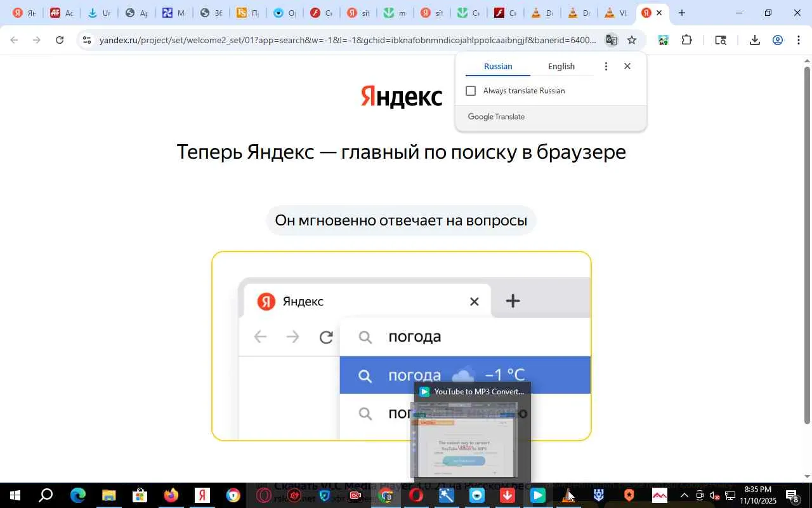Image resolution: width=812 pixels, height=508 pixels.
Task: Switch to the orange FS icon tab
Action: coord(247,13)
